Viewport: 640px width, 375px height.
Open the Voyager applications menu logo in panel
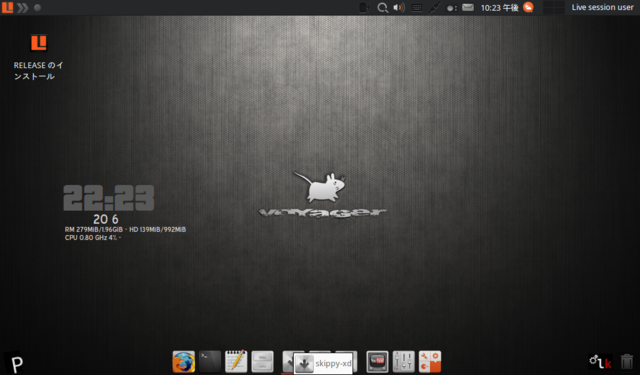pos(7,7)
